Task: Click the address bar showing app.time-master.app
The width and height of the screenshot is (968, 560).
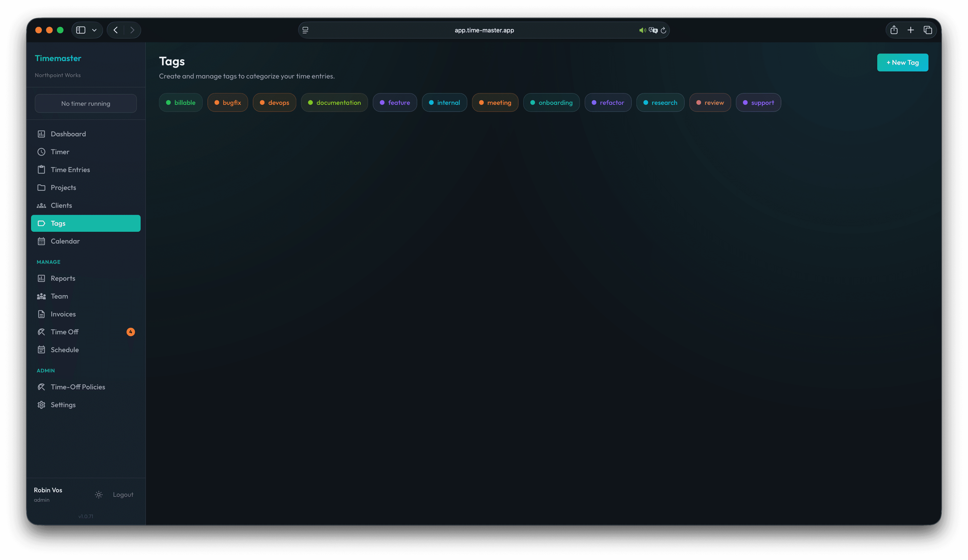Action: pos(484,30)
